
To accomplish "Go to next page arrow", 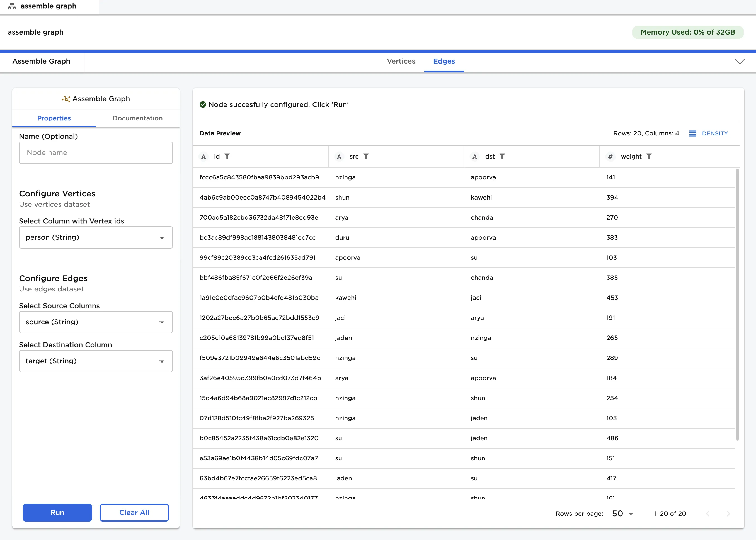I will 728,514.
